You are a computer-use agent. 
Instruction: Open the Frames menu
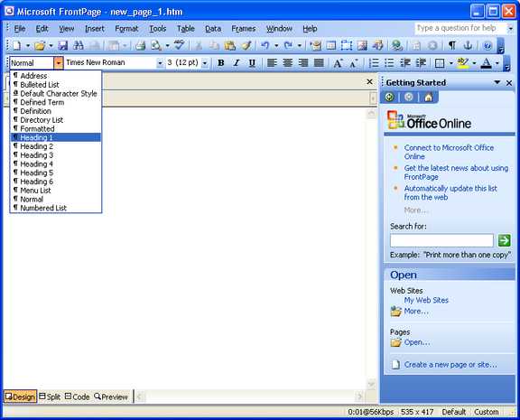click(x=244, y=29)
